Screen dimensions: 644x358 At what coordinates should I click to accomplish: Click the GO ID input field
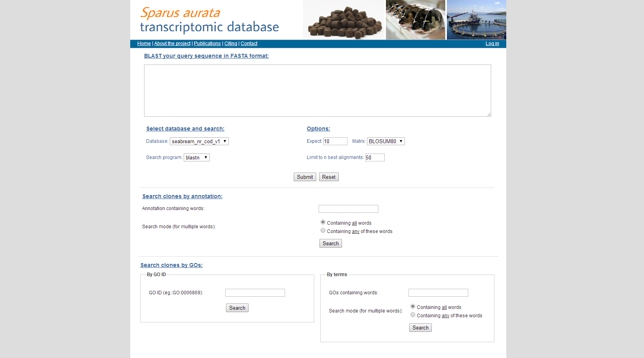click(255, 293)
